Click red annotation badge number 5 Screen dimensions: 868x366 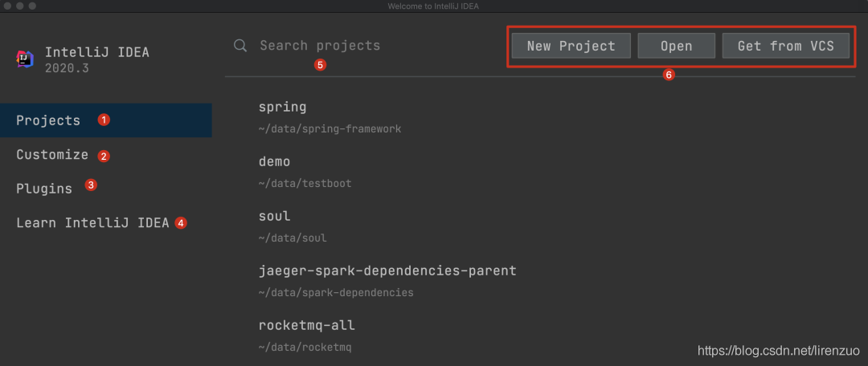click(320, 65)
